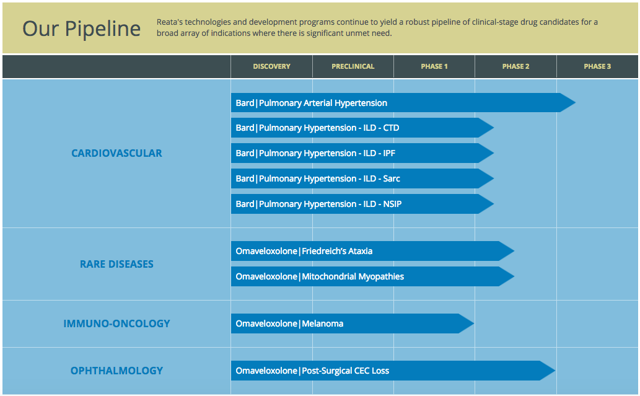Select the IMMUNO-ONCOLOGY category label
The width and height of the screenshot is (640, 396).
pyautogui.click(x=117, y=324)
